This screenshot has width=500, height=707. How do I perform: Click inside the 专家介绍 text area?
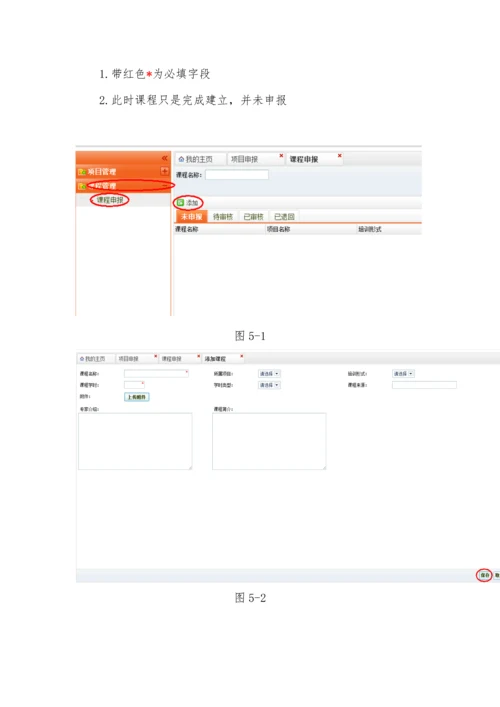(x=135, y=441)
